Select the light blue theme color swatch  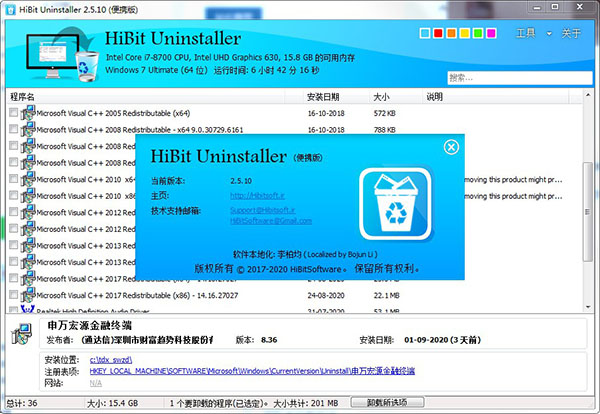[x=425, y=33]
